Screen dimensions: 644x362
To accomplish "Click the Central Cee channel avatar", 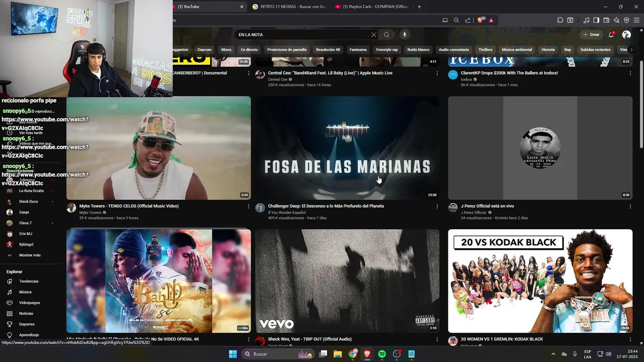I will 260,75.
